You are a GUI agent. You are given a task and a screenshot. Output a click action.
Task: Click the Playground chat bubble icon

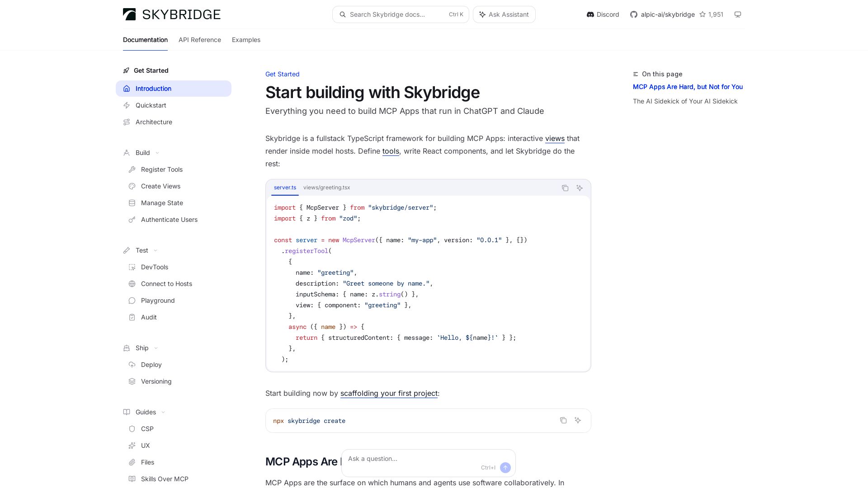pos(132,300)
